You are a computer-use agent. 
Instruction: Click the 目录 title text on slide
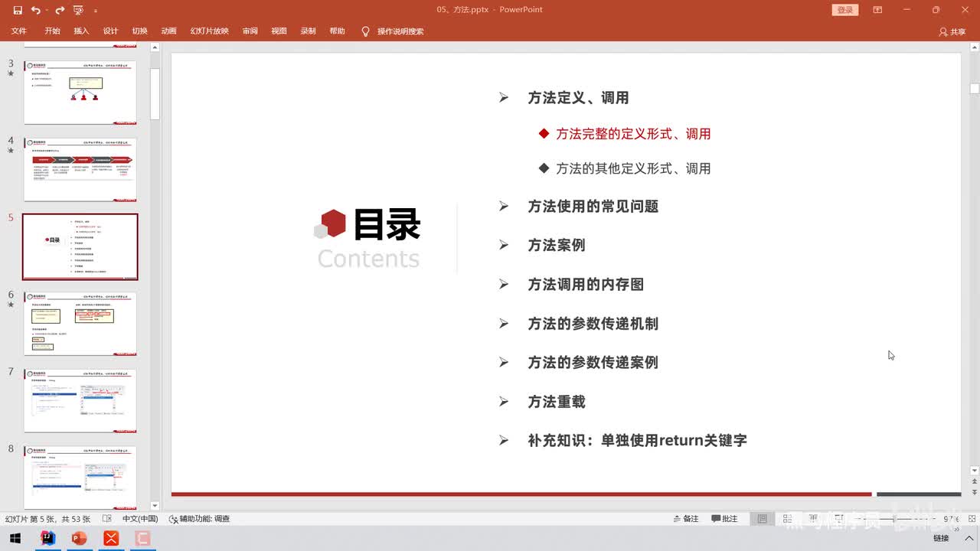[x=387, y=225]
